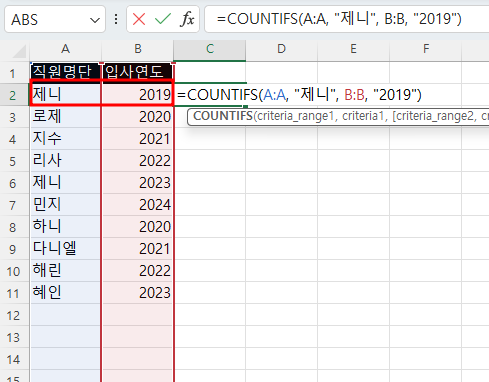Select column A header

(x=65, y=49)
